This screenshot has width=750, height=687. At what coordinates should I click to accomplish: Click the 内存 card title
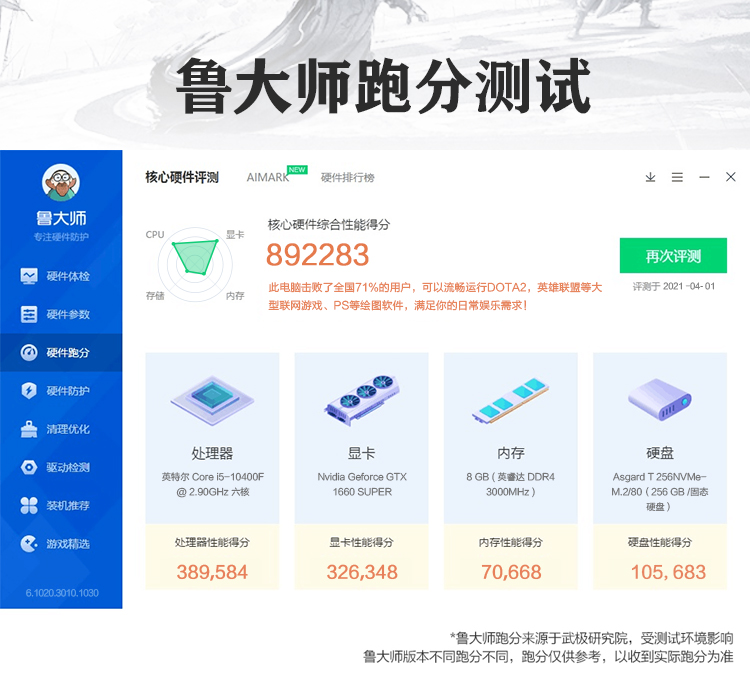tap(511, 453)
